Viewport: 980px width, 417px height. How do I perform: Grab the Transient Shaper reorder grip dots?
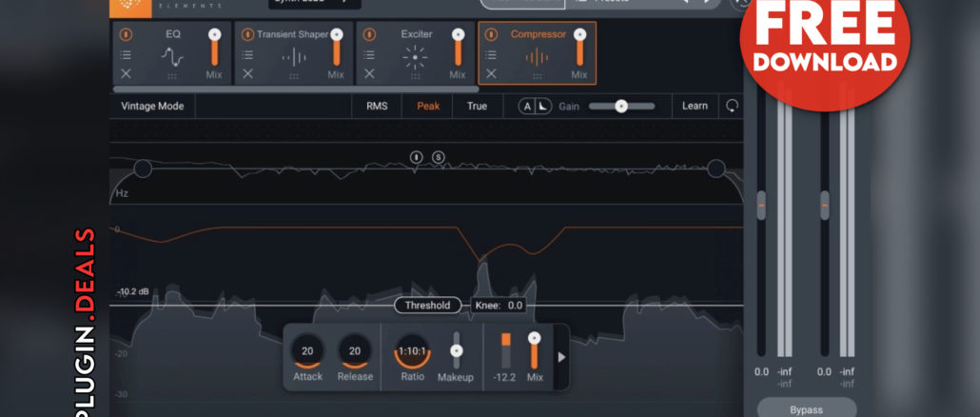[294, 77]
